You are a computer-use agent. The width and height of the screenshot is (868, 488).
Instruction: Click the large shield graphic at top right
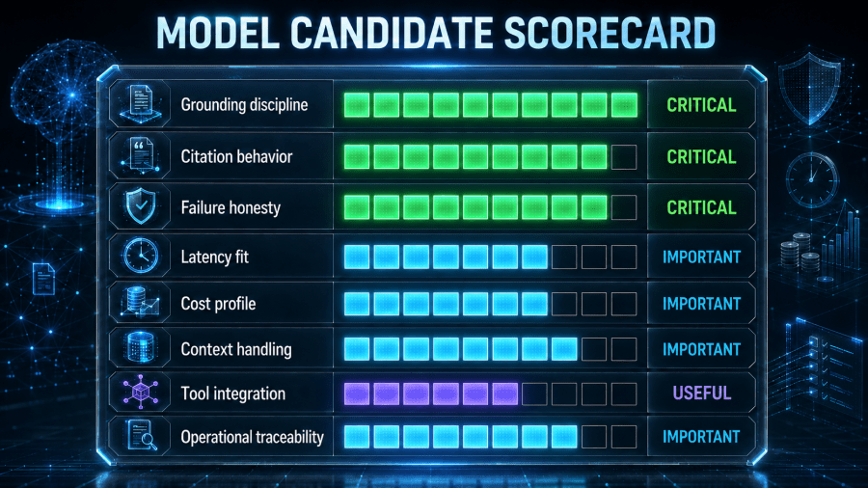[x=809, y=89]
